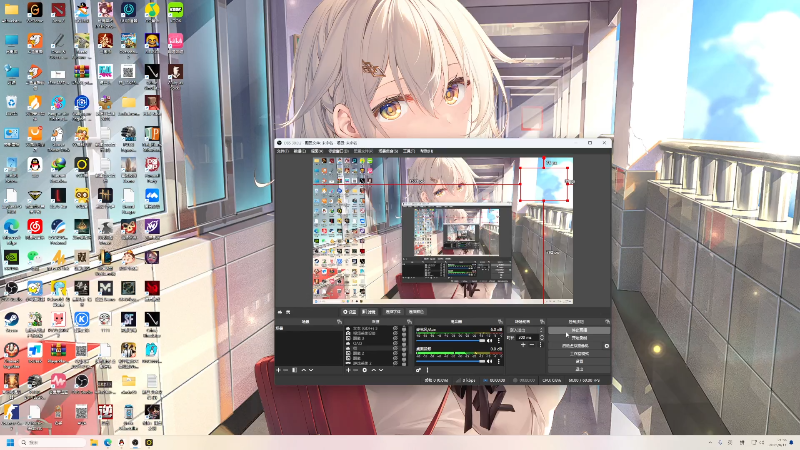Click the transition duration stepper arrows
The width and height of the screenshot is (800, 450).
(542, 338)
